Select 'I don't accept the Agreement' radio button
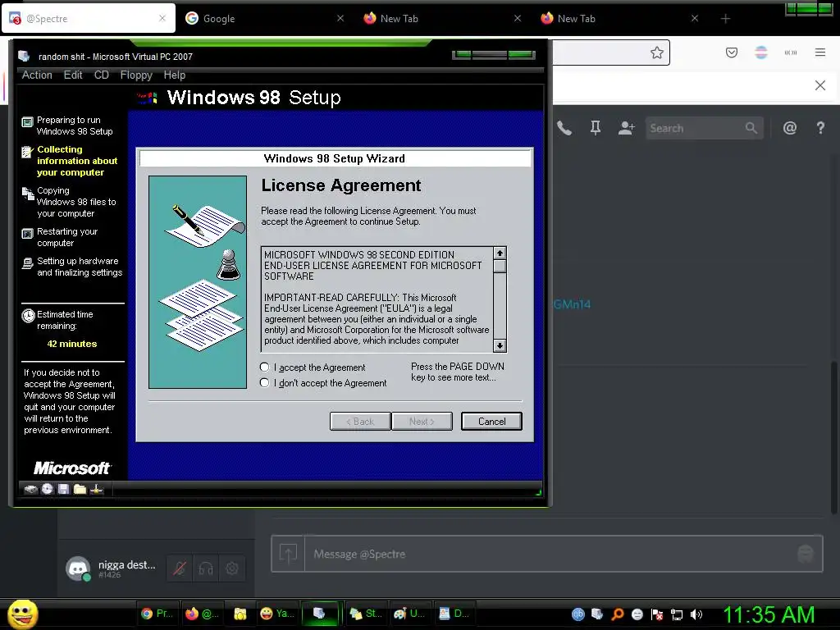 (264, 383)
